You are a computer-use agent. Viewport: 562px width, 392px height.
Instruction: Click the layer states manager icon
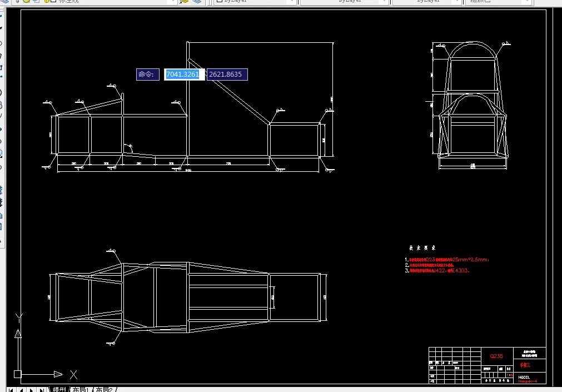point(197,2)
